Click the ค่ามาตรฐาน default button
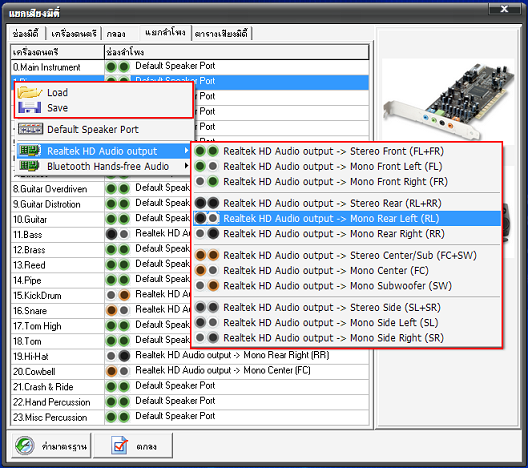This screenshot has height=468, width=528. (x=52, y=446)
